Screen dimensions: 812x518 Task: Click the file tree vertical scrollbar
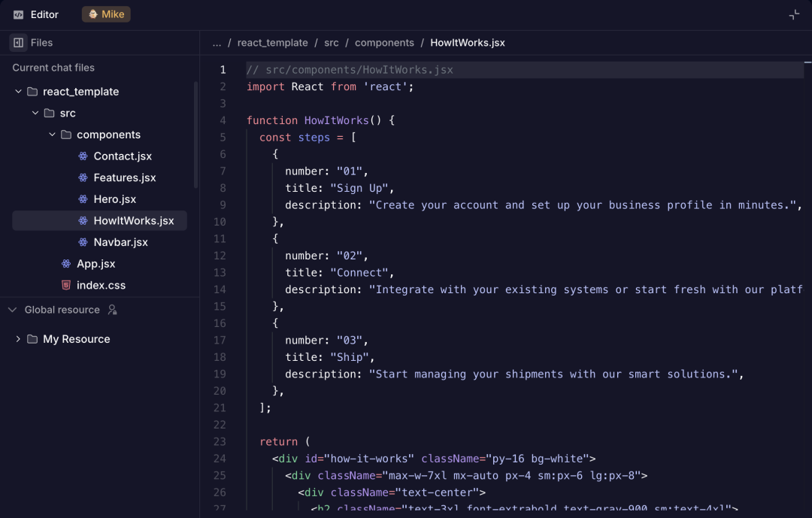(x=196, y=135)
